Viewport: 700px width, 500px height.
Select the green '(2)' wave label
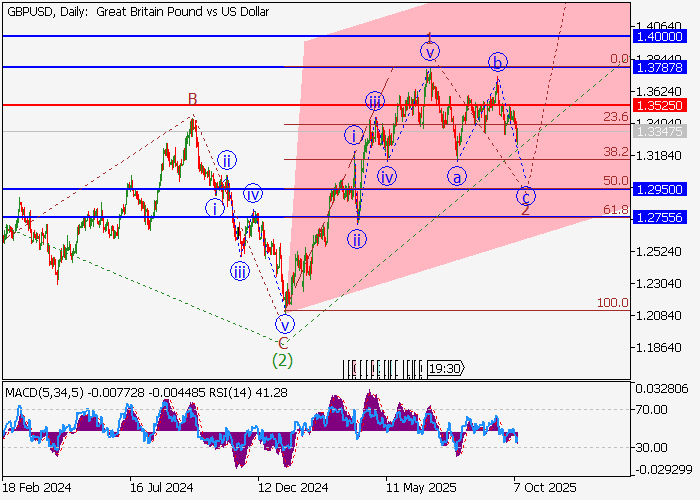coord(283,359)
